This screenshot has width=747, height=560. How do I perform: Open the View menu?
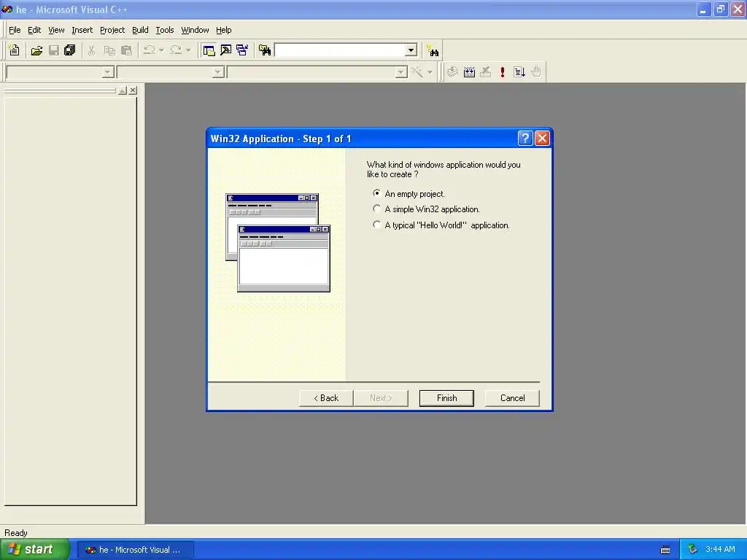[x=56, y=30]
